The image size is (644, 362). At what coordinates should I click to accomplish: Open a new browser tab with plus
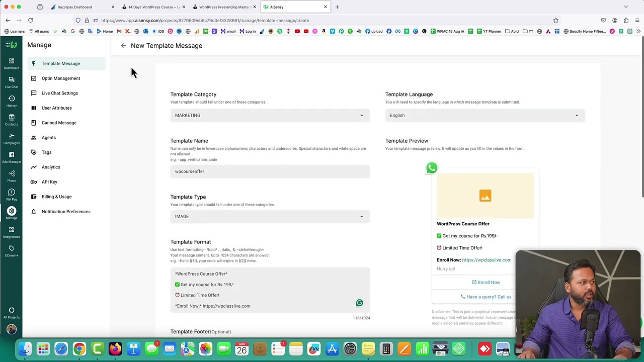[337, 7]
